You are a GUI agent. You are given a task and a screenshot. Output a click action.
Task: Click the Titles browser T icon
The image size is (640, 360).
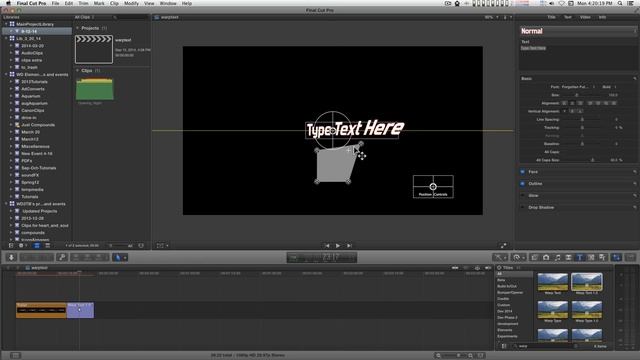click(580, 257)
